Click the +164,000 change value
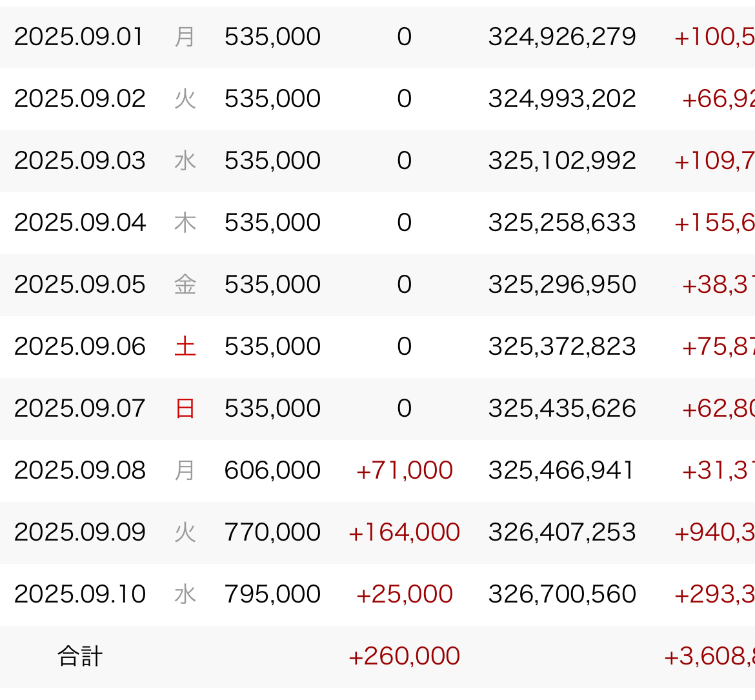 pos(404,532)
